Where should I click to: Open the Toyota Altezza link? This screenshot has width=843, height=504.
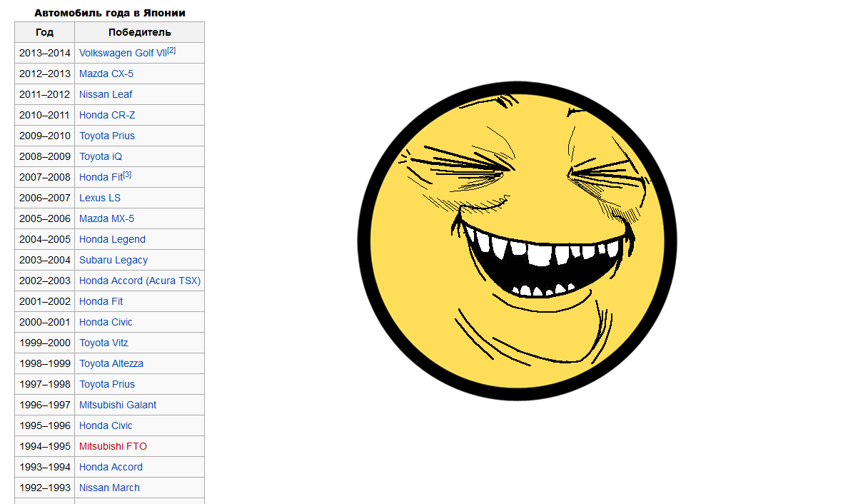[111, 363]
